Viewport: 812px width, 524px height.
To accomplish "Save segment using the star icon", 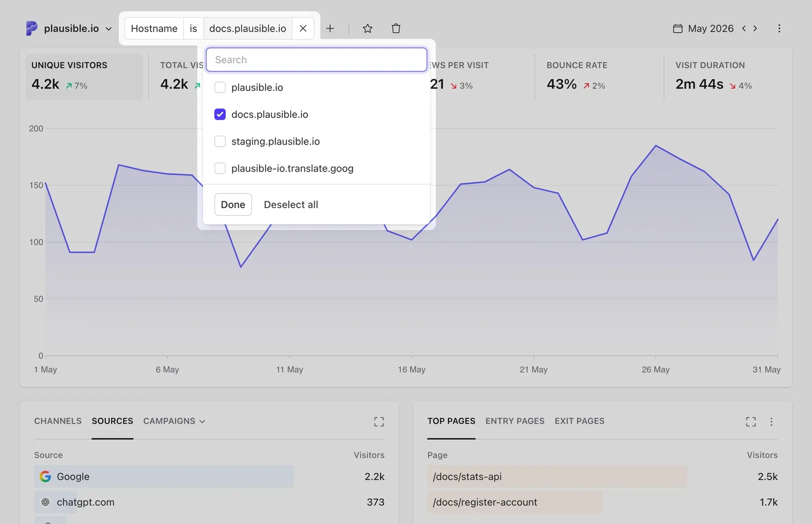I will tap(367, 28).
